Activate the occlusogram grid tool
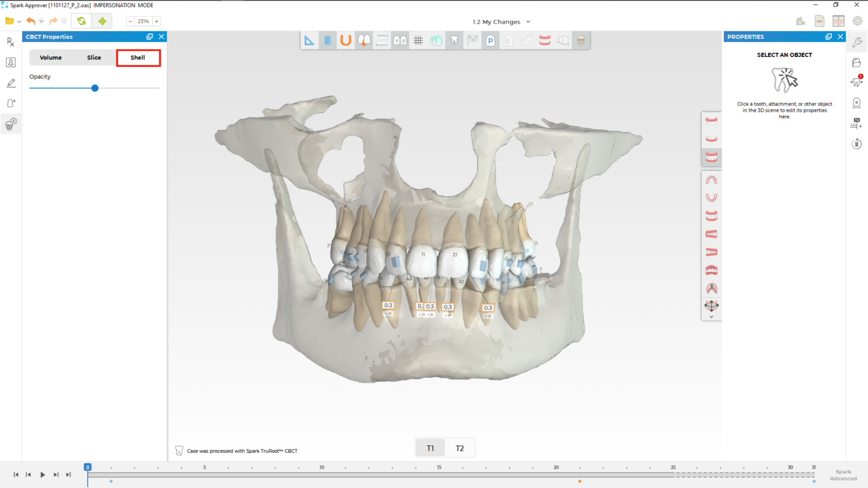868x488 pixels. click(x=418, y=40)
